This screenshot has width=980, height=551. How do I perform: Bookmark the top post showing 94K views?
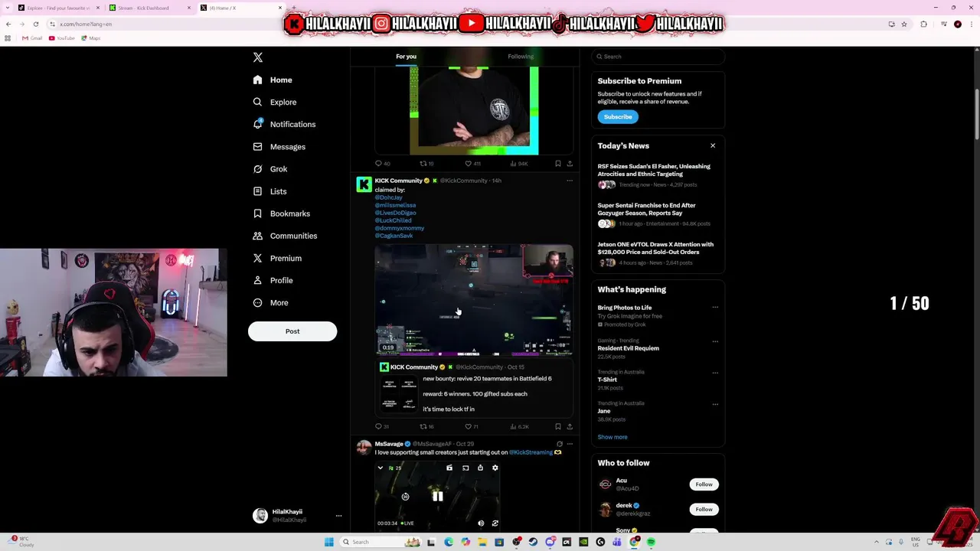[x=558, y=163]
